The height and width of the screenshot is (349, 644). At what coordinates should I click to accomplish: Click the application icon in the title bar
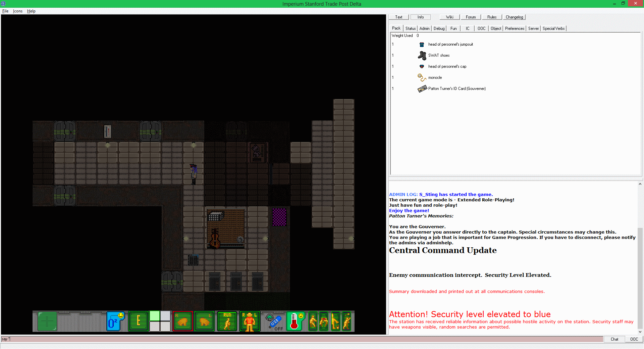[3, 4]
